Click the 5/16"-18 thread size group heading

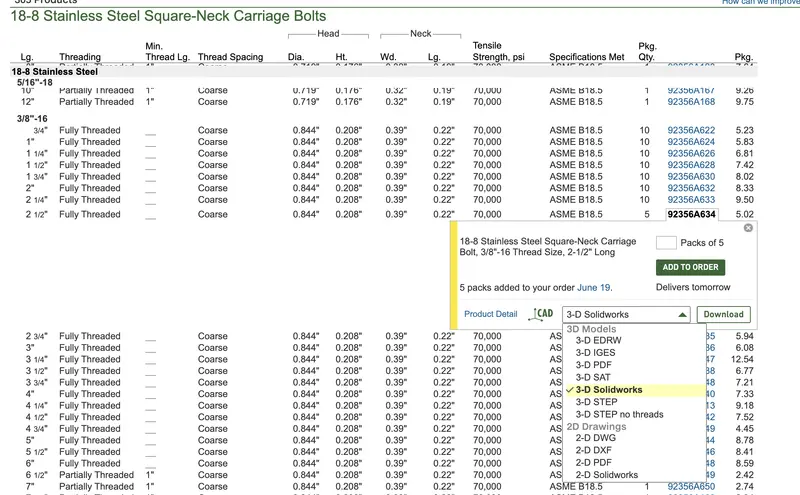(34, 83)
